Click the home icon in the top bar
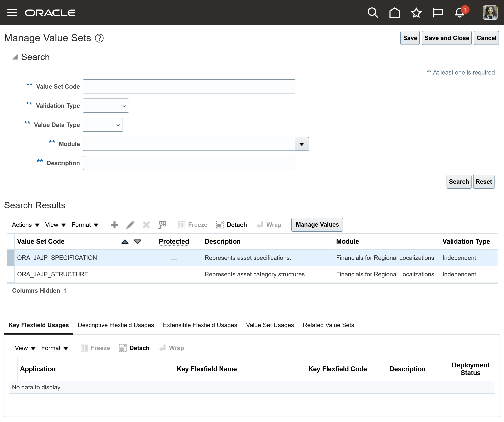Viewport: 504px width, 422px height. click(x=395, y=12)
